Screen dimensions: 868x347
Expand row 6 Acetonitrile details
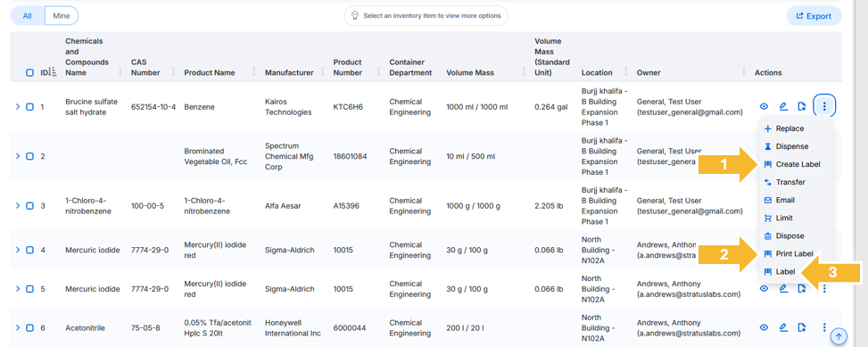pos(18,327)
